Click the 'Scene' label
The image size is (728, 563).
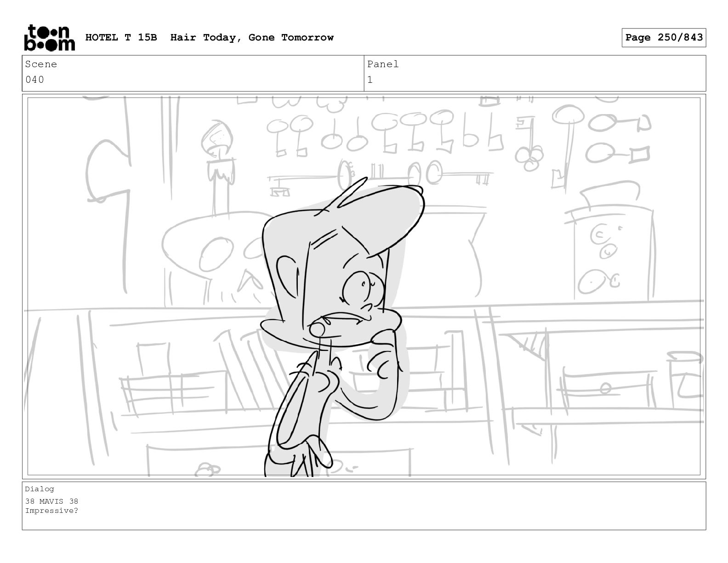(x=41, y=64)
